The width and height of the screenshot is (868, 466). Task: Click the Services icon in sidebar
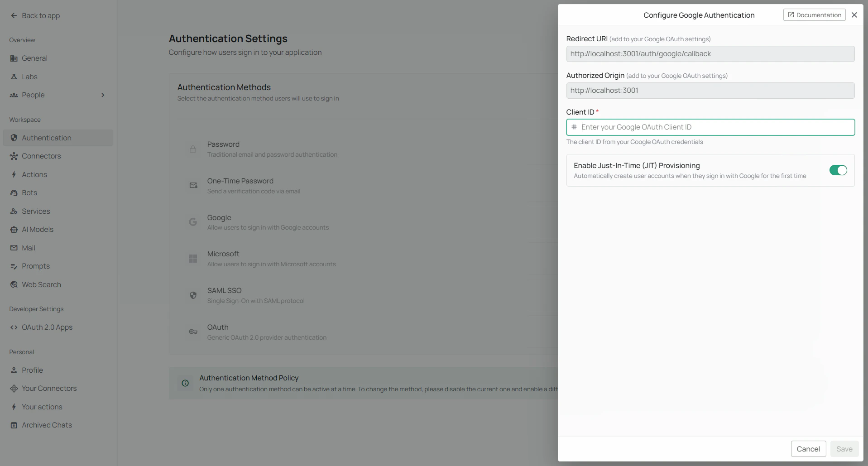point(14,211)
